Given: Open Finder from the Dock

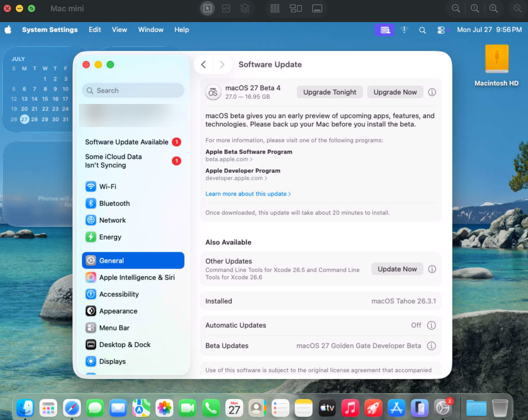Looking at the screenshot, I should [25, 408].
